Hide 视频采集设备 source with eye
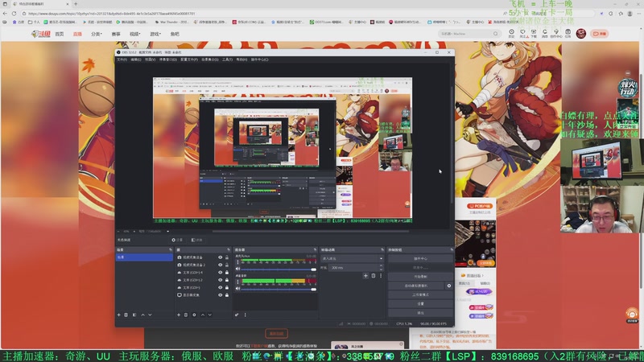Image resolution: width=644 pixels, height=362 pixels. (220, 257)
